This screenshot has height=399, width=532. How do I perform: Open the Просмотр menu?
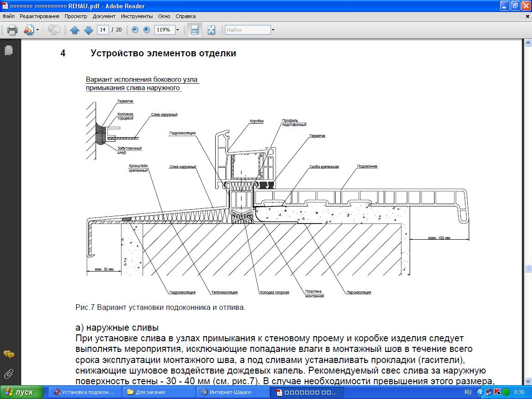click(x=76, y=16)
